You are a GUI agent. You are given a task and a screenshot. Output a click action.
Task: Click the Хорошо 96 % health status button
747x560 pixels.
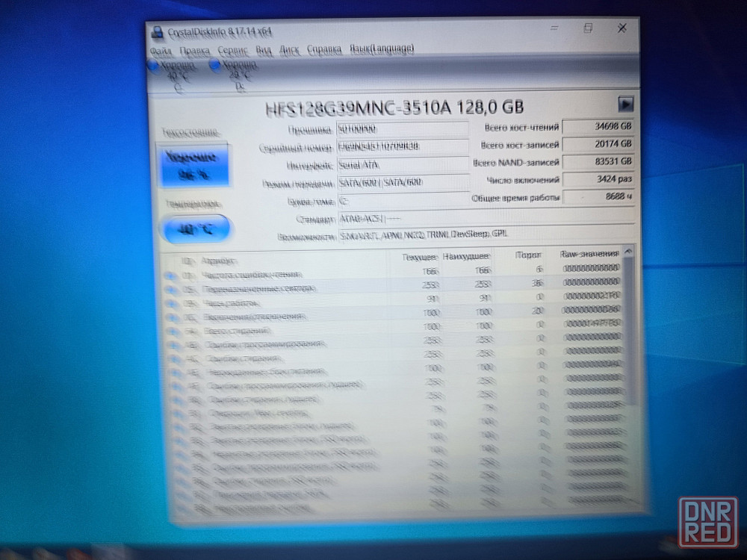point(193,165)
